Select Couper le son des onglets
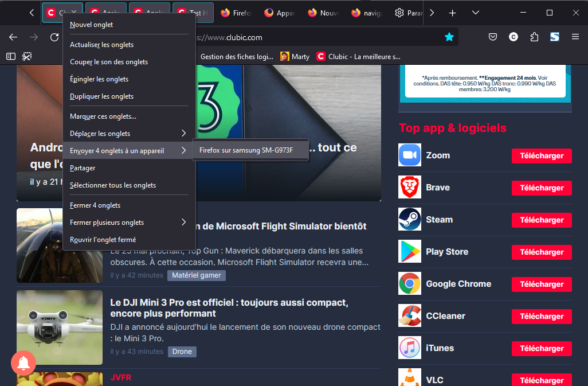Screen dimensions: 588x386 pyautogui.click(x=130, y=62)
